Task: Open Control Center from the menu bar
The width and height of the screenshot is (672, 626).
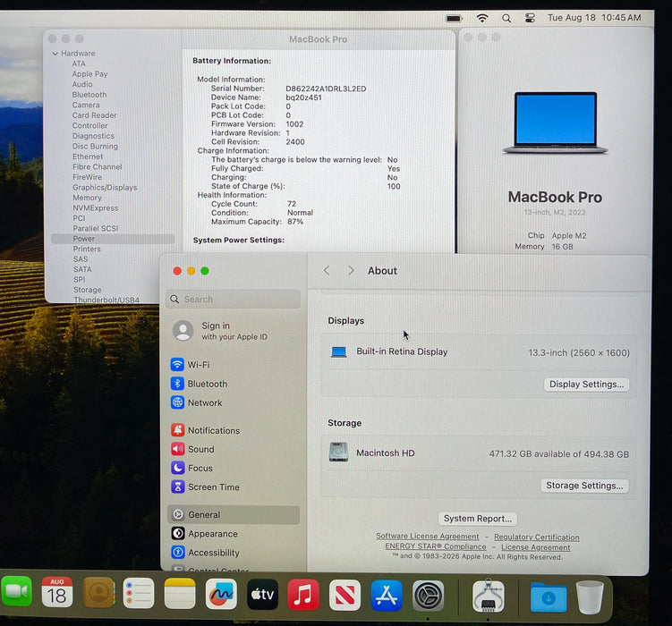Action: (530, 18)
